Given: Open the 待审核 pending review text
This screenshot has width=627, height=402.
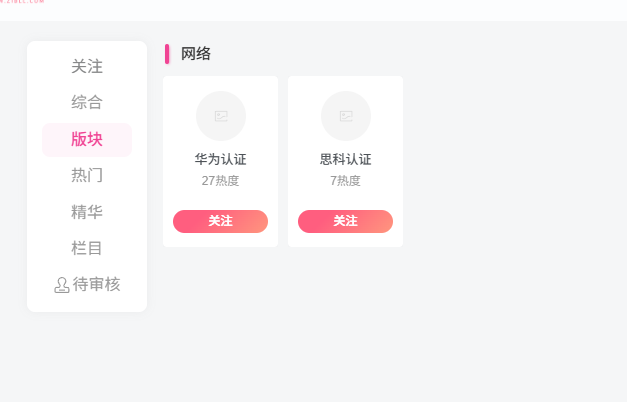Looking at the screenshot, I should (x=96, y=284).
